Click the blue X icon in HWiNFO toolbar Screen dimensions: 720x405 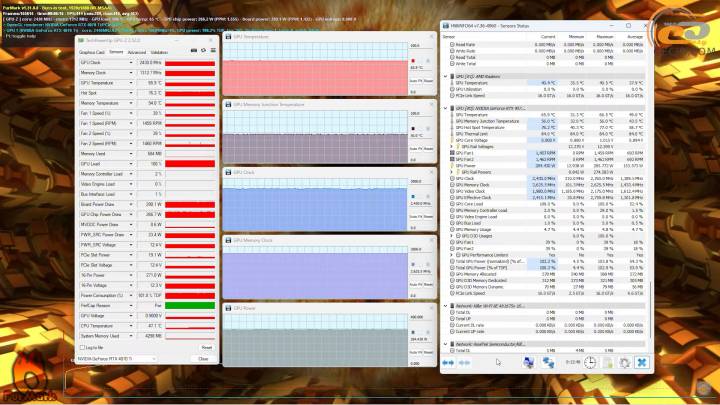point(642,362)
